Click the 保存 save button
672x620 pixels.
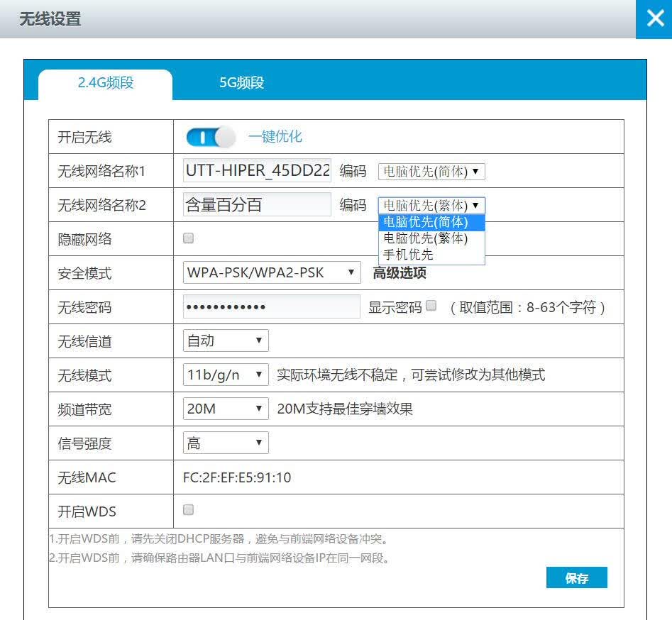pos(577,577)
